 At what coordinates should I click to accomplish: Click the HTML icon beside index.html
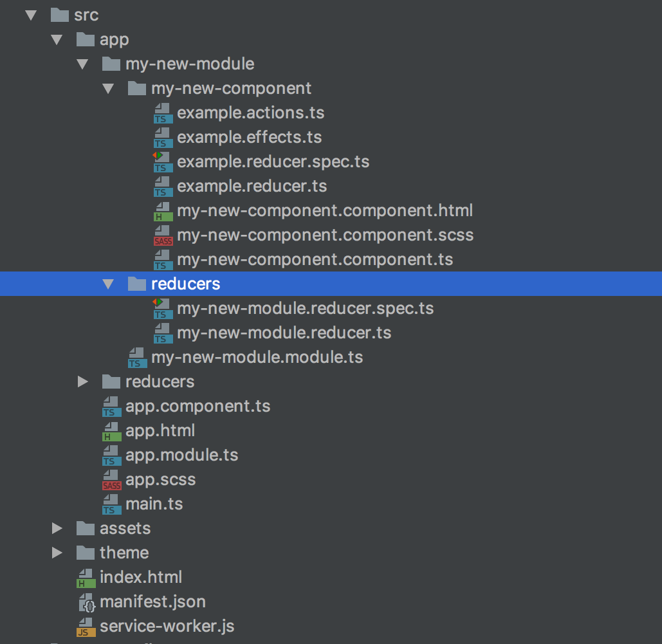point(86,577)
